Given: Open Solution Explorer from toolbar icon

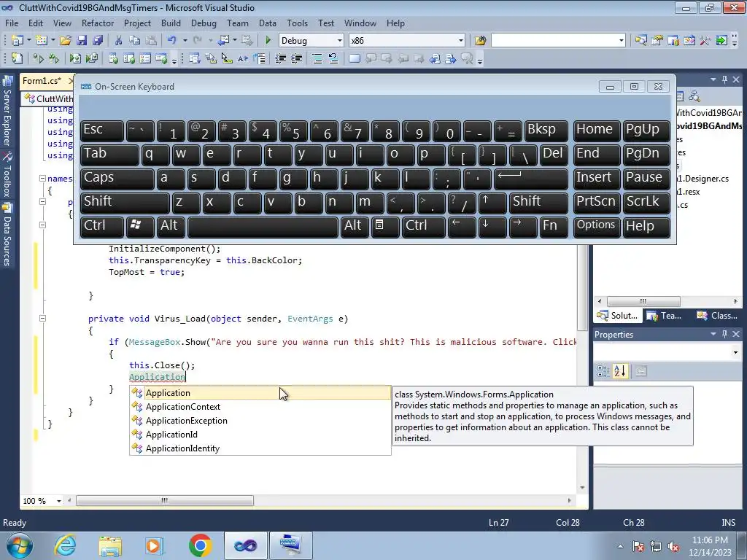Looking at the screenshot, I should click(x=640, y=41).
